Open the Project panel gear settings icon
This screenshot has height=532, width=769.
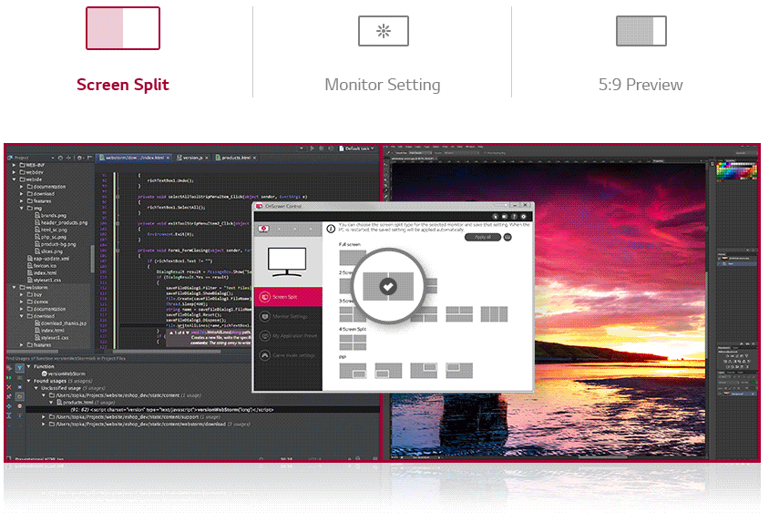79,158
